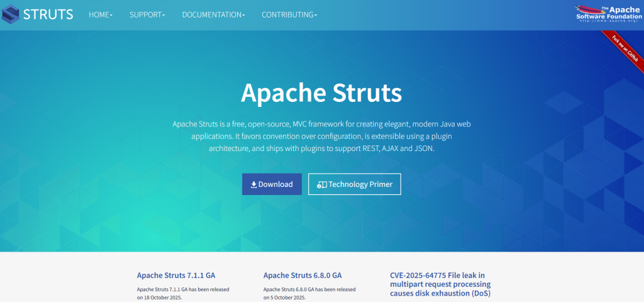
Task: Open the CONTRIBUTING menu
Action: click(x=289, y=14)
